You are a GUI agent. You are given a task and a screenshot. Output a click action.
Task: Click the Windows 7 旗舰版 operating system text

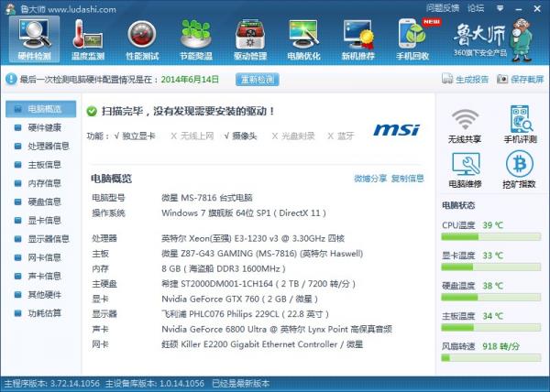tap(244, 213)
